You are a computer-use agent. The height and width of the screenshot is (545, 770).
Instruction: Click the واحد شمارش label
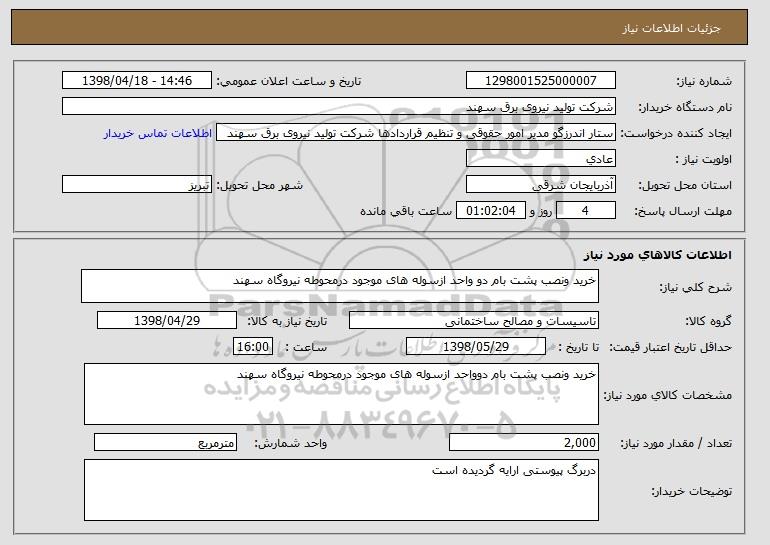coord(290,444)
